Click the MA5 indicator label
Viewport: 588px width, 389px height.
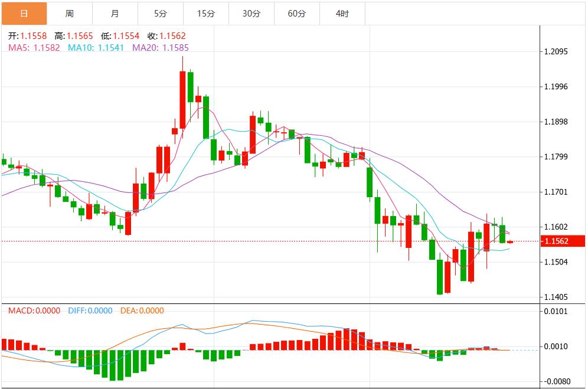34,47
